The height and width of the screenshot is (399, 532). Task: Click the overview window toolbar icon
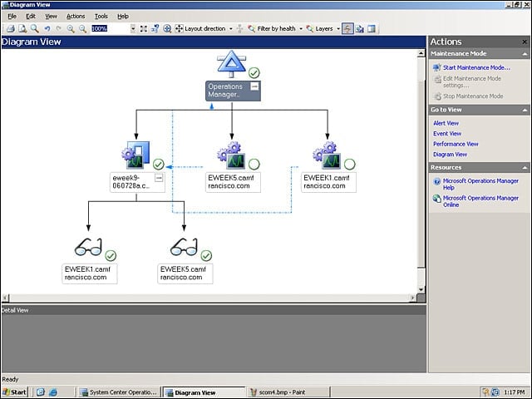[360, 29]
